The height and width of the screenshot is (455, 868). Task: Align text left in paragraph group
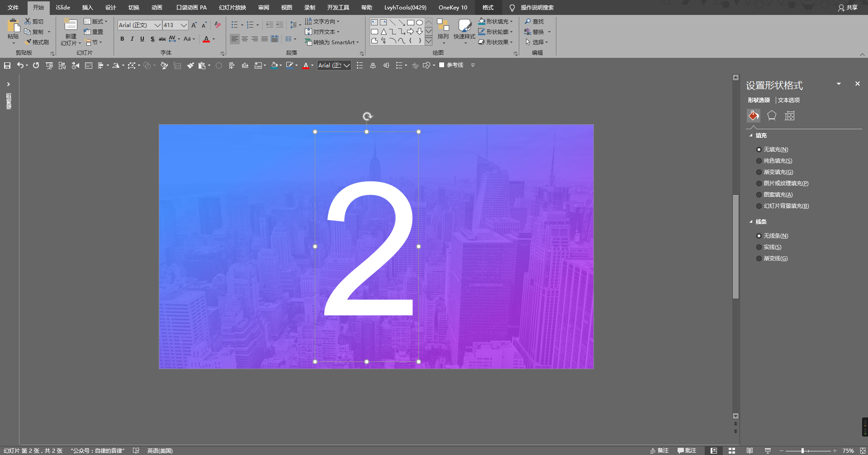pyautogui.click(x=234, y=39)
